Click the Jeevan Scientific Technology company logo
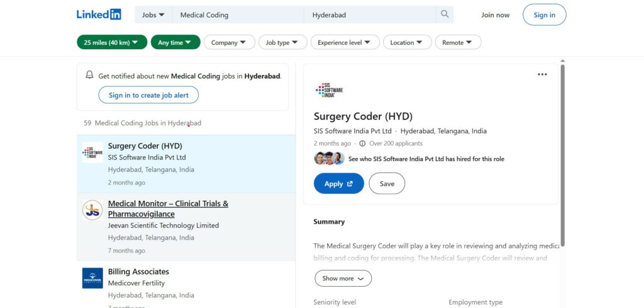 pos(92,210)
